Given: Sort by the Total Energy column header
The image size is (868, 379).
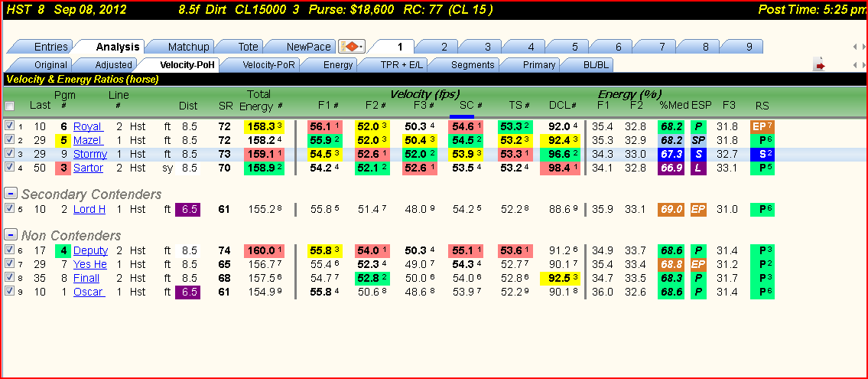Looking at the screenshot, I should [x=258, y=100].
